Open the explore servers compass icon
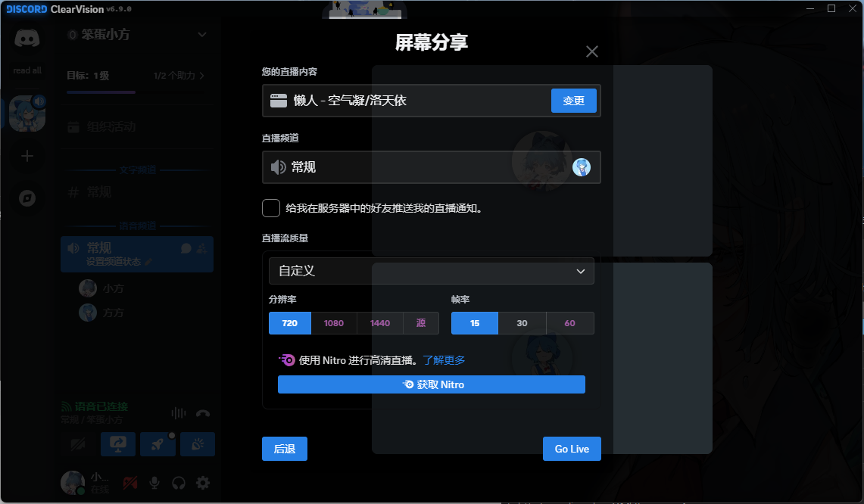The height and width of the screenshot is (504, 864). tap(27, 198)
